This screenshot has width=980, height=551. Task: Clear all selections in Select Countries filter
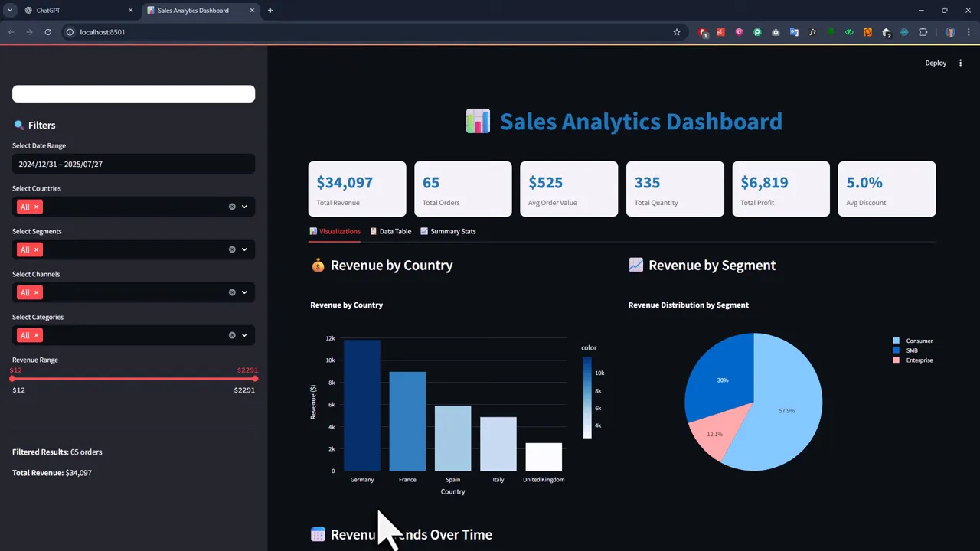(232, 206)
